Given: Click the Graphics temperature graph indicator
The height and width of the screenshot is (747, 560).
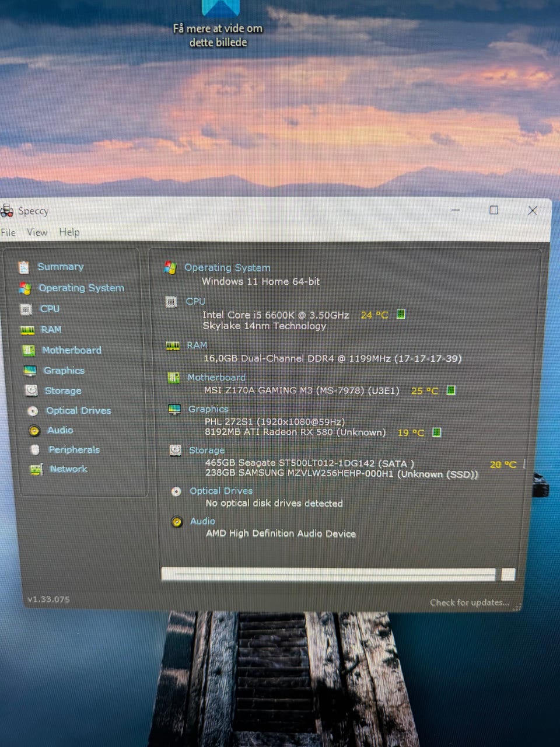Looking at the screenshot, I should tap(436, 432).
